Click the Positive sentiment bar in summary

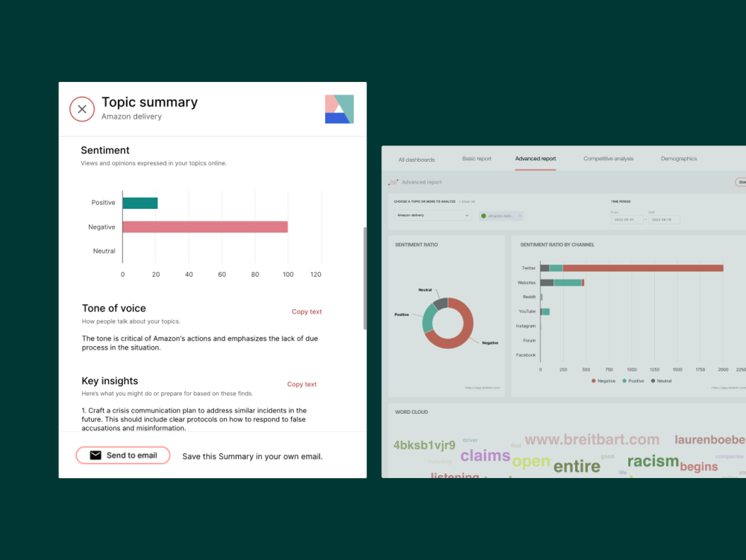(140, 203)
